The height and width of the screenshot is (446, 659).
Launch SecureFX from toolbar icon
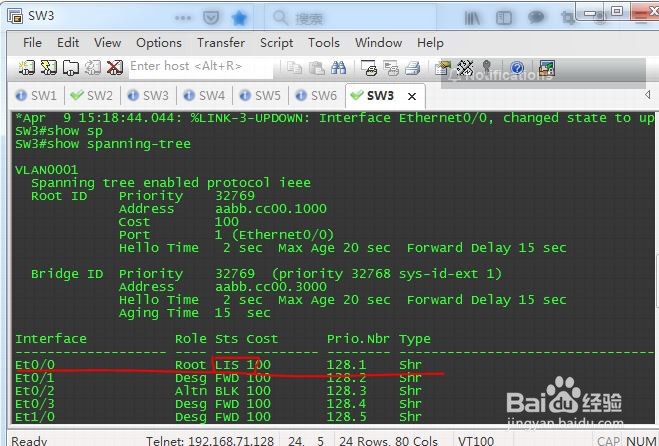(547, 68)
